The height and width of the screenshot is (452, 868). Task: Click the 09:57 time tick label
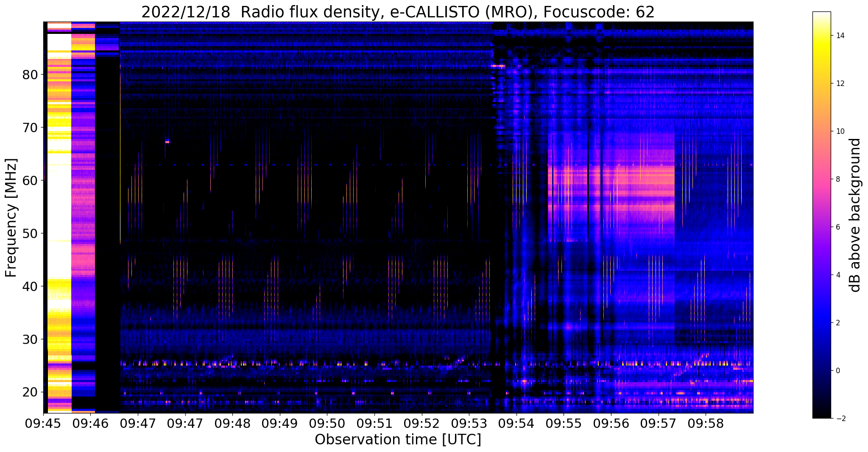click(659, 424)
